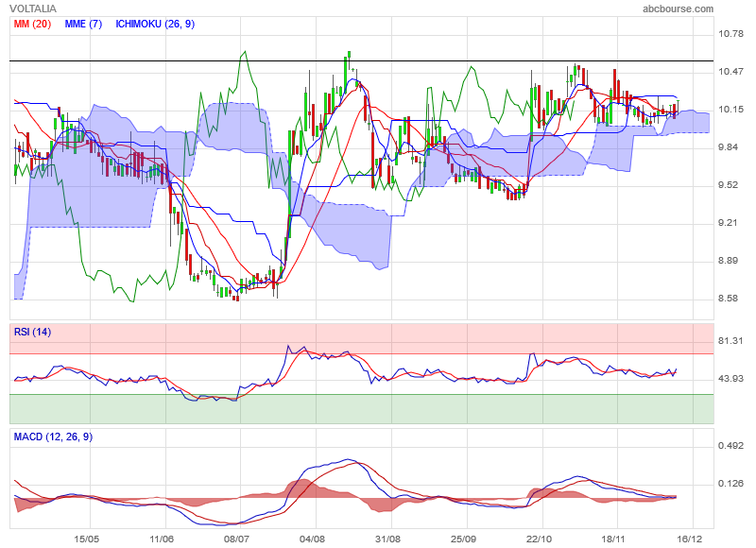Screen dimensions: 756x548
Task: Select the 81.31 RSI axis value
Action: click(x=732, y=341)
